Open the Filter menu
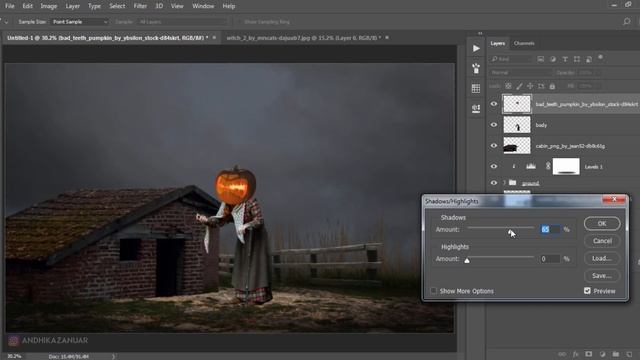The width and height of the screenshot is (640, 360). point(140,6)
